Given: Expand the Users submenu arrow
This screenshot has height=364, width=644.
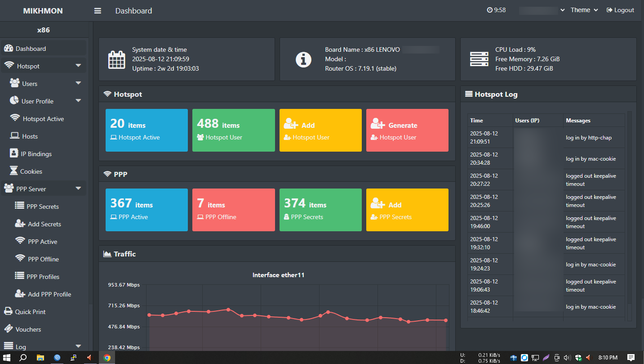Looking at the screenshot, I should tap(78, 84).
